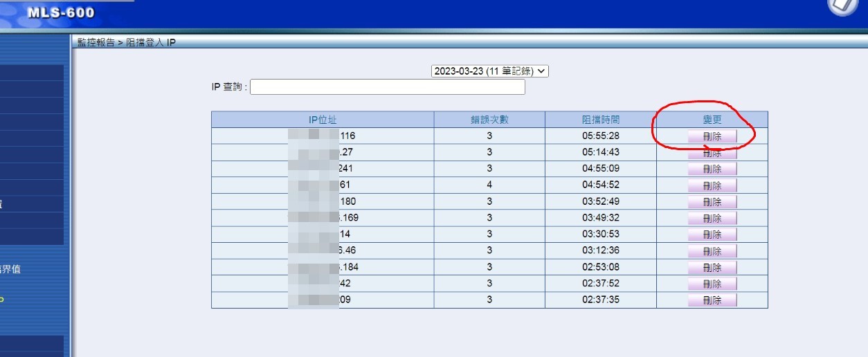Delete the row with 4 error attempts
This screenshot has height=357, width=868.
(x=712, y=185)
